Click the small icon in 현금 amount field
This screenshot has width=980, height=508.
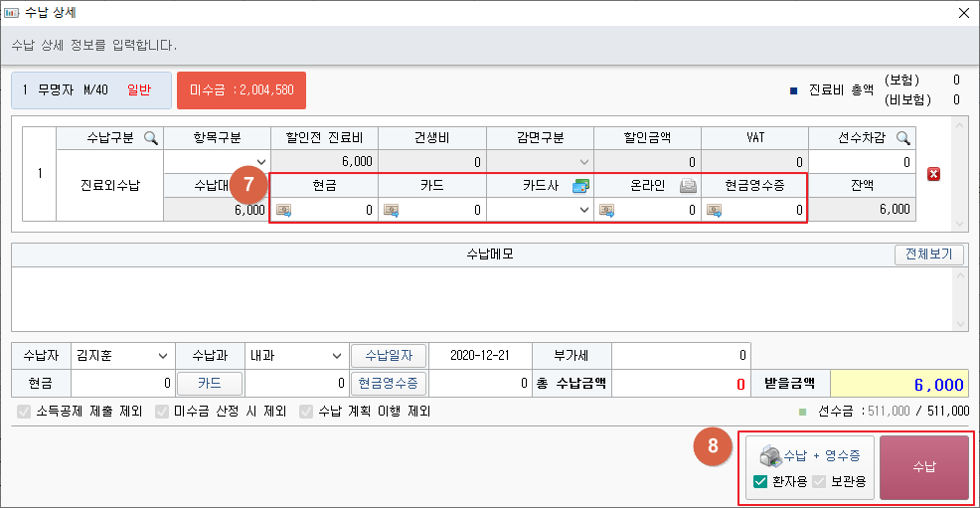pos(283,210)
